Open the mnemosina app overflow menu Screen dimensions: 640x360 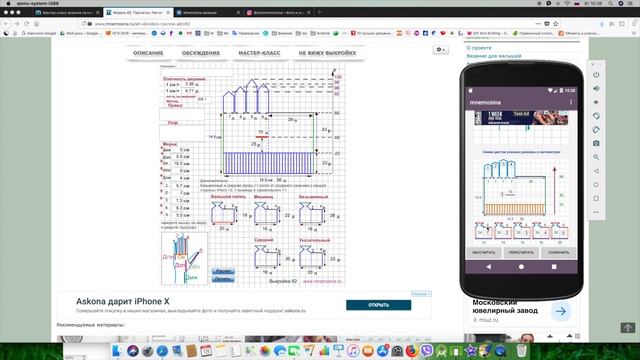571,102
